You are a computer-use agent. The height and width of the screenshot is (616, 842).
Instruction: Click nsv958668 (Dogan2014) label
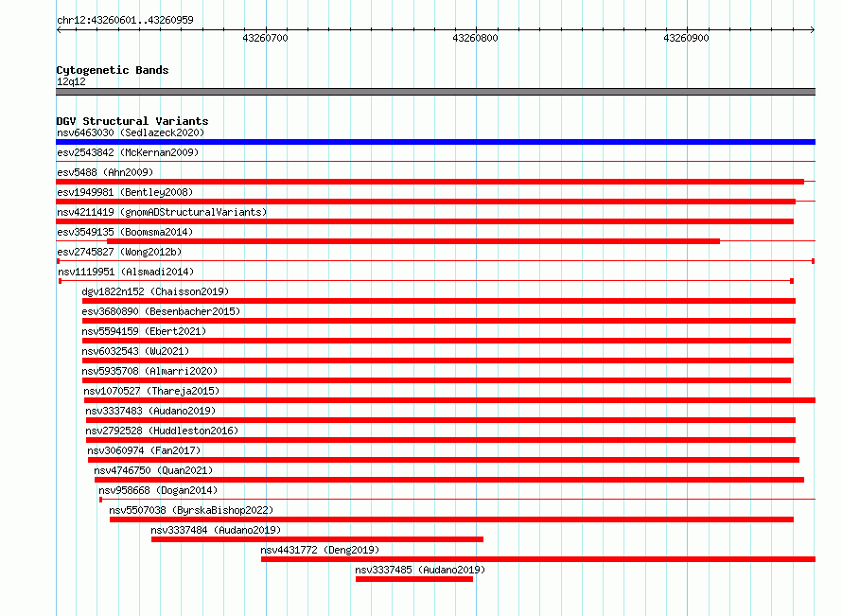158,490
